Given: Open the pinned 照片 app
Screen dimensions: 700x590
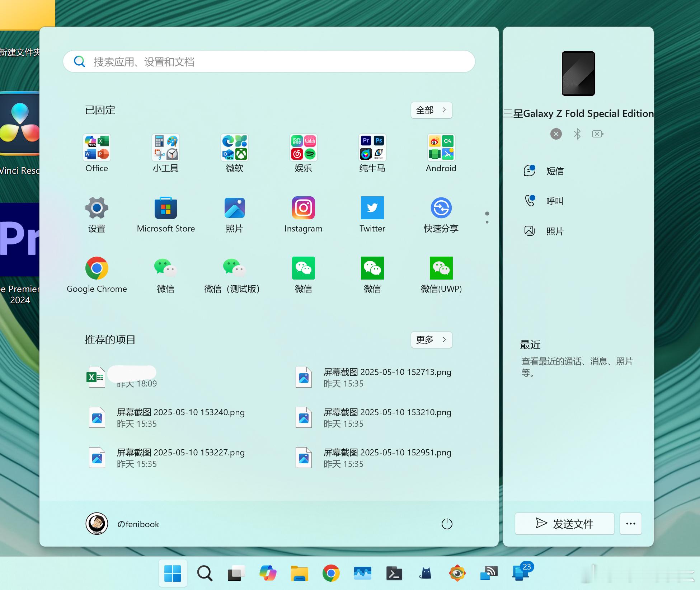Looking at the screenshot, I should [234, 214].
